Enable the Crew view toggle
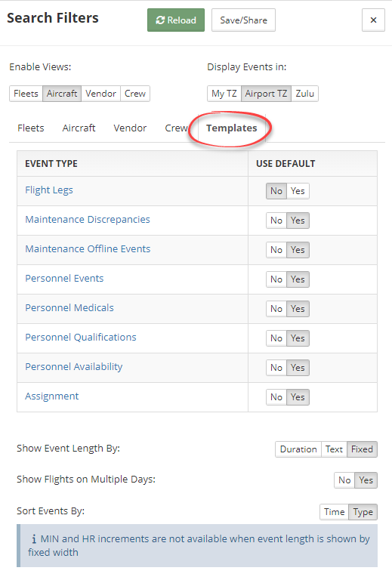The width and height of the screenshot is (392, 583). [135, 94]
